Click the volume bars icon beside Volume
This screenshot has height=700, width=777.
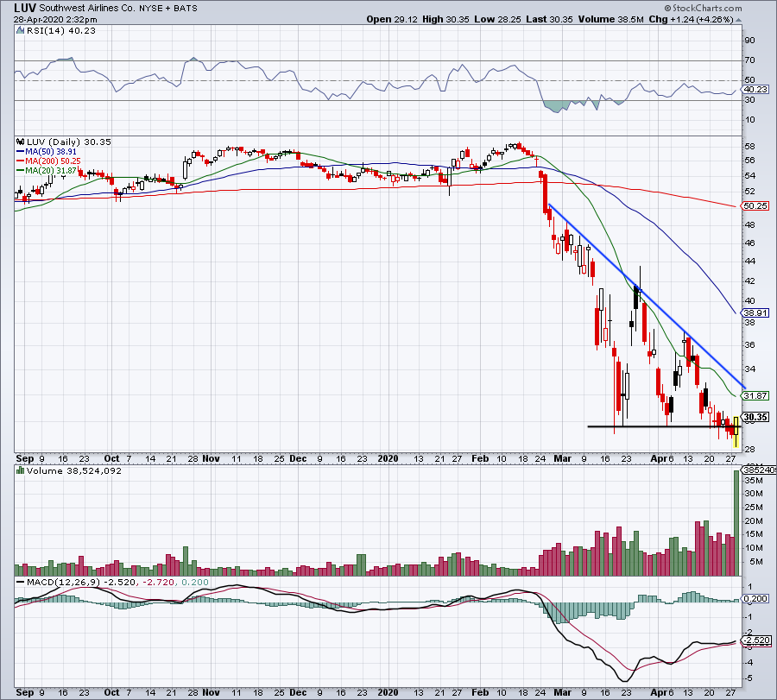pyautogui.click(x=21, y=470)
